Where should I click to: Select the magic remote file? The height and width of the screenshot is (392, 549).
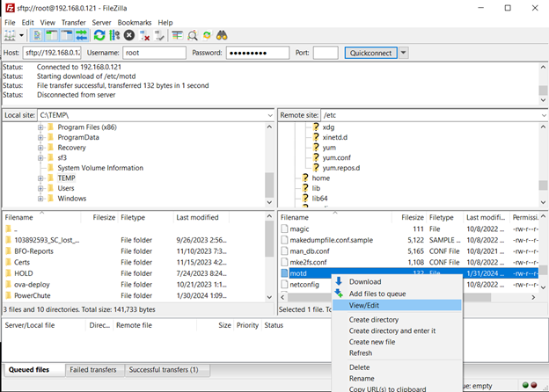(300, 229)
